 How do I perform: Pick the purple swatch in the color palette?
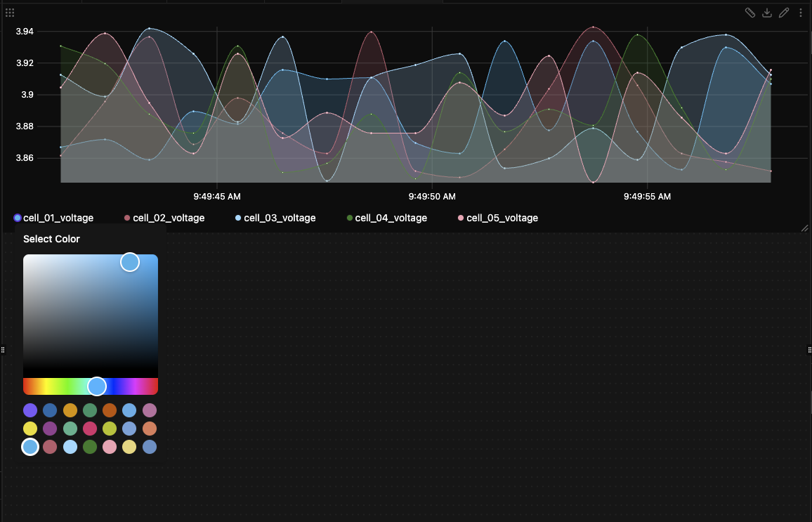pos(29,410)
